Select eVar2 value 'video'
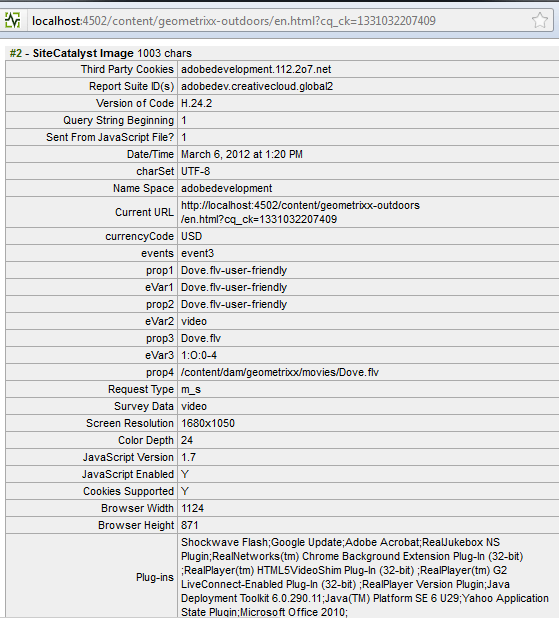Viewport: 559px width, 618px height. coord(194,321)
